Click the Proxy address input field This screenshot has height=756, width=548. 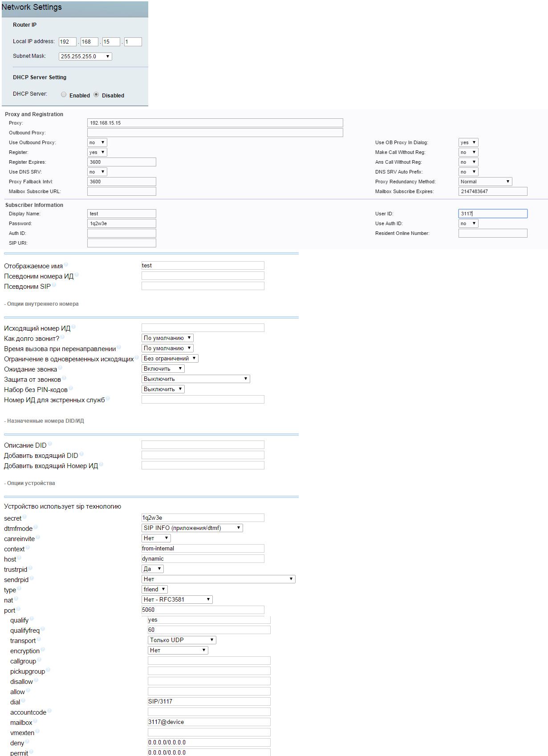point(215,123)
